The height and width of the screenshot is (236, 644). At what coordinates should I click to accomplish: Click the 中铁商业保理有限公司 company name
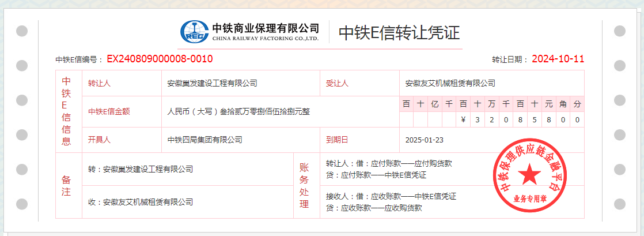[x=266, y=28]
